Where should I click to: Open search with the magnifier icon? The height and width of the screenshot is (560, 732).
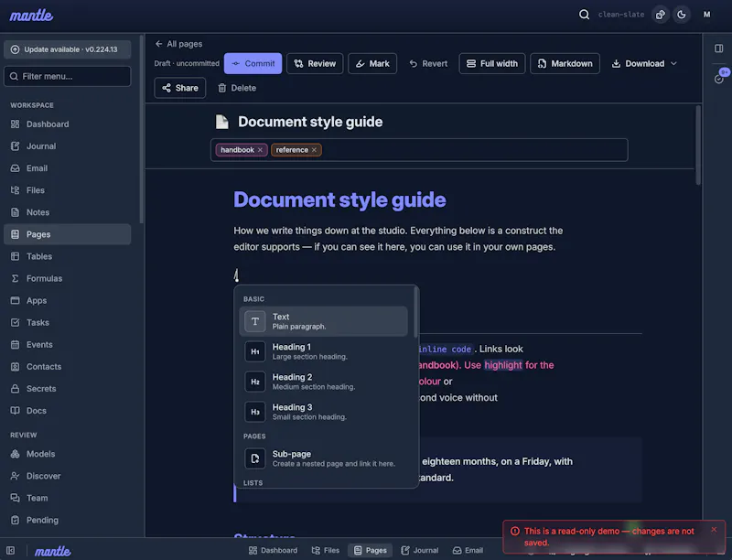tap(584, 15)
